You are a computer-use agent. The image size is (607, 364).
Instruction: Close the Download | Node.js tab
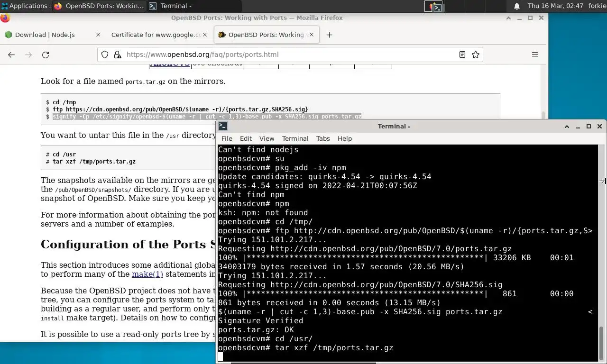point(98,35)
